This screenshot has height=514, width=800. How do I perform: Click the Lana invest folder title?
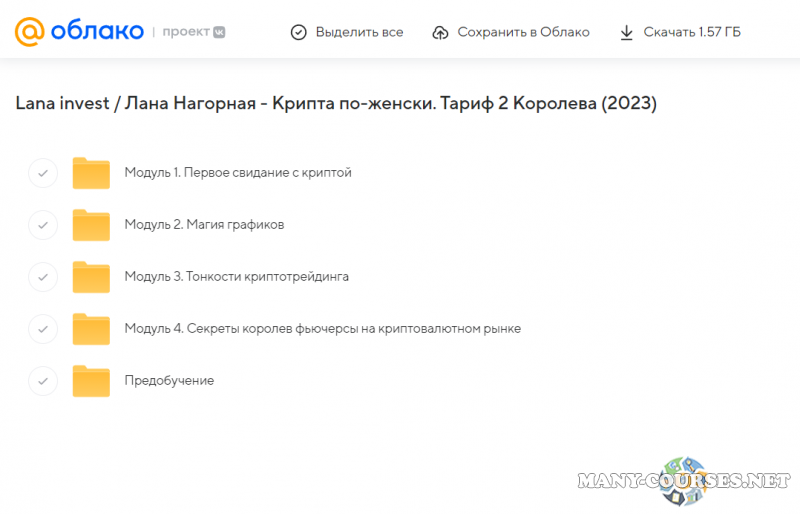335,104
